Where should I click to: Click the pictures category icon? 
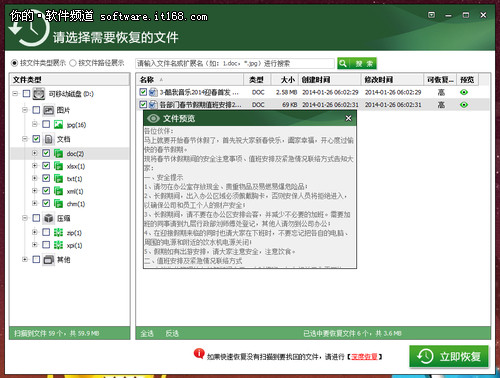pyautogui.click(x=49, y=110)
